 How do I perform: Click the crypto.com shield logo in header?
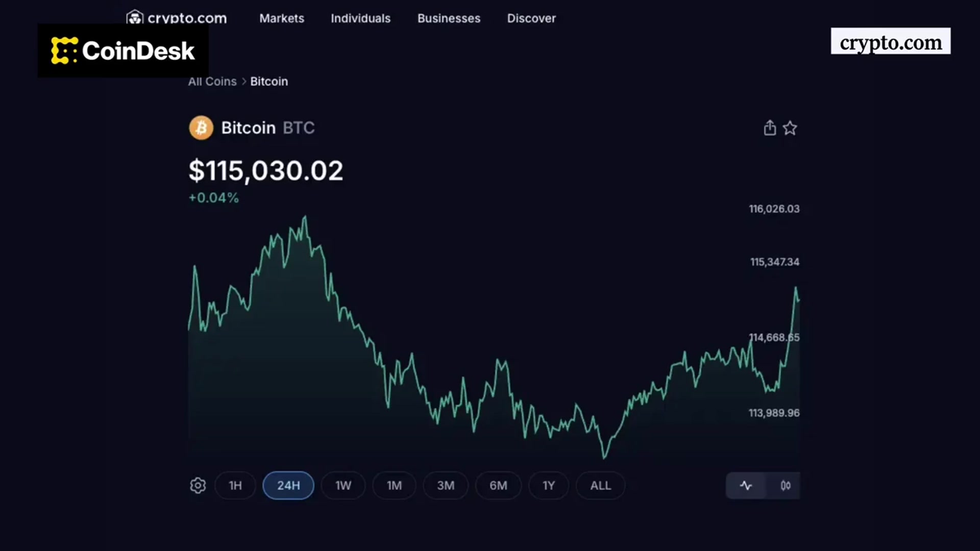click(135, 17)
